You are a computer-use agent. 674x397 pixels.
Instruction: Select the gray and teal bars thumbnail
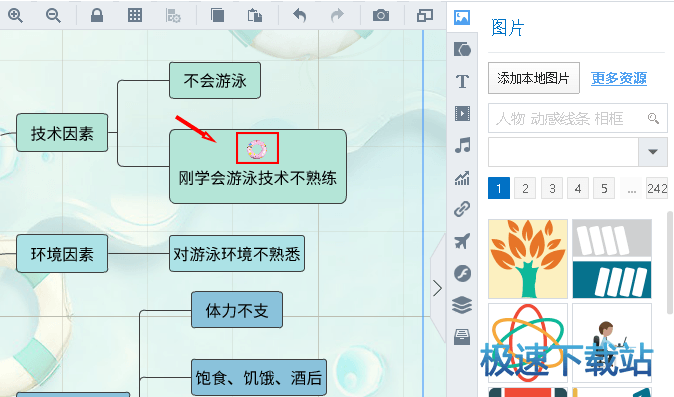click(612, 259)
